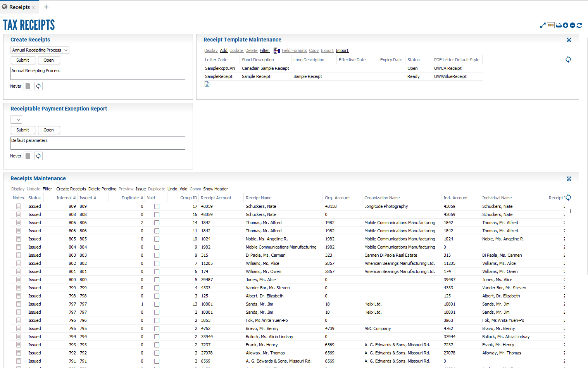The width and height of the screenshot is (588, 368).
Task: Click the field mapping icon beside Filter
Action: [277, 50]
